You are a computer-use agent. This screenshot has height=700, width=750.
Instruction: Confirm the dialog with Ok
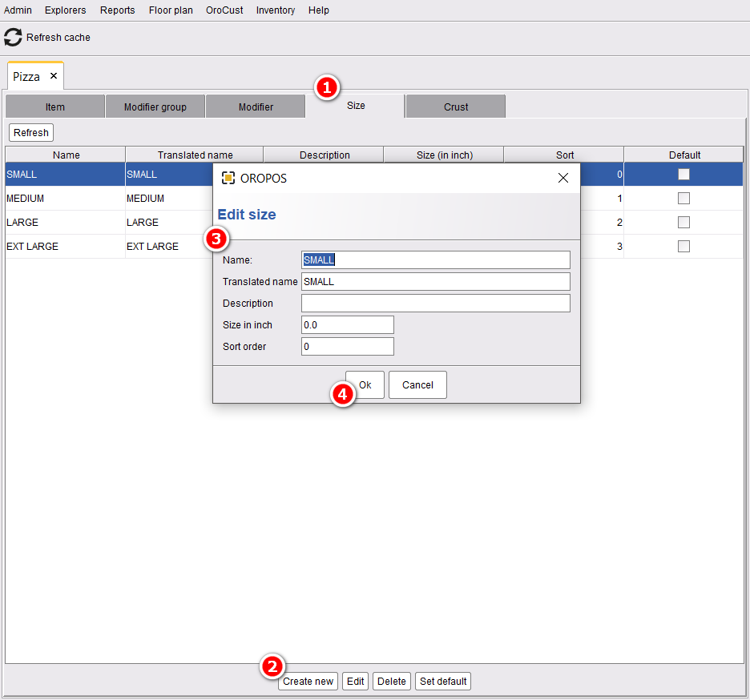pos(365,385)
